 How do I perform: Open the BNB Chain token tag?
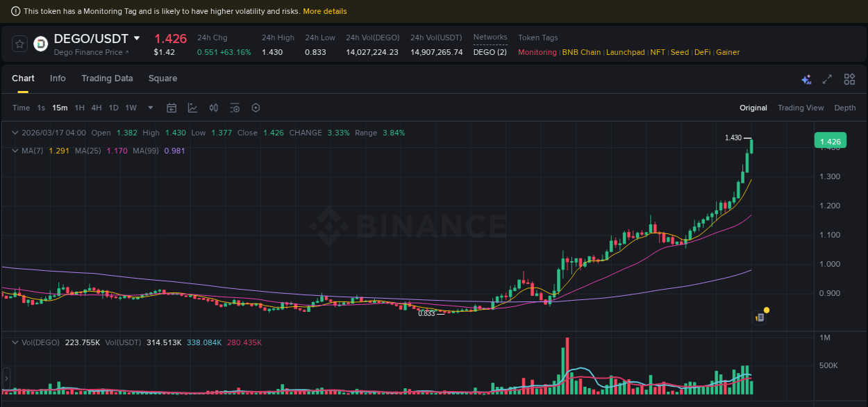pos(581,52)
